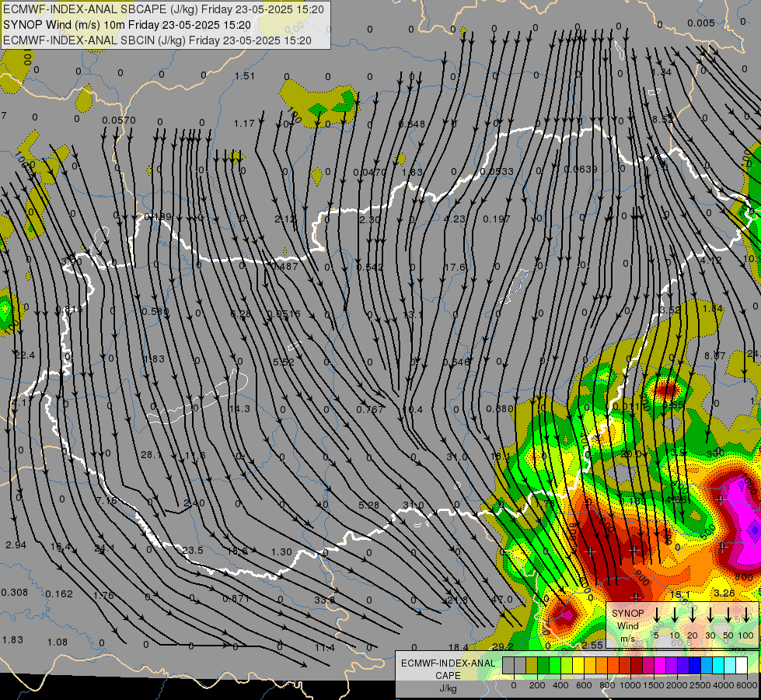This screenshot has height=700, width=761.
Task: Click the 1.30 value on the map
Action: click(x=281, y=552)
